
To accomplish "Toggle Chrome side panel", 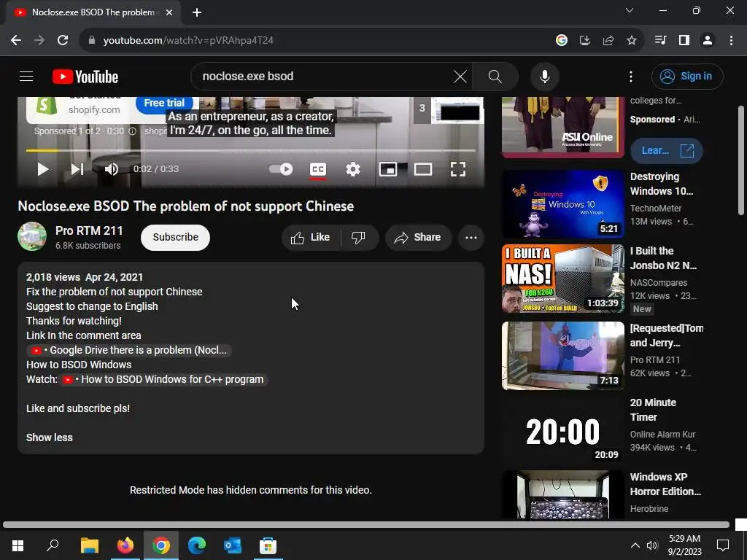I will click(684, 40).
